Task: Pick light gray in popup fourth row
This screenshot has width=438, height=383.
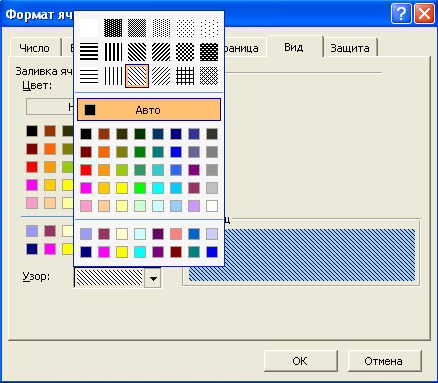Action: tap(212, 188)
